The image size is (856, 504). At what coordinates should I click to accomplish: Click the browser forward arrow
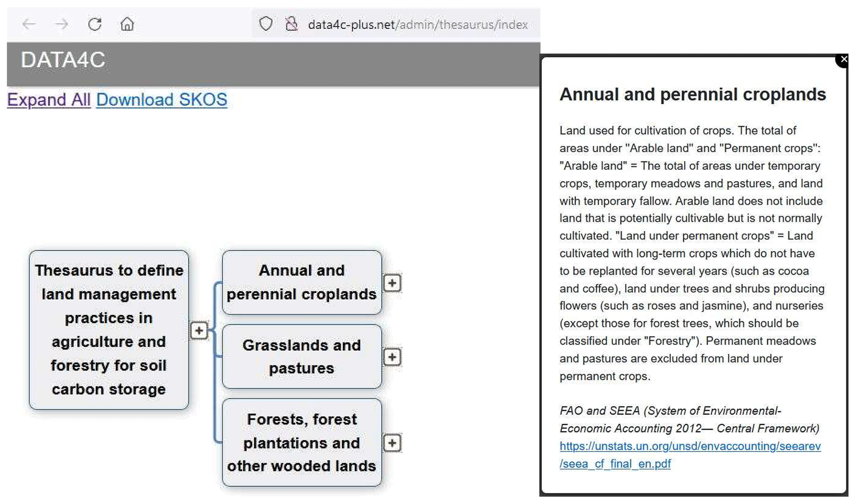coord(62,24)
